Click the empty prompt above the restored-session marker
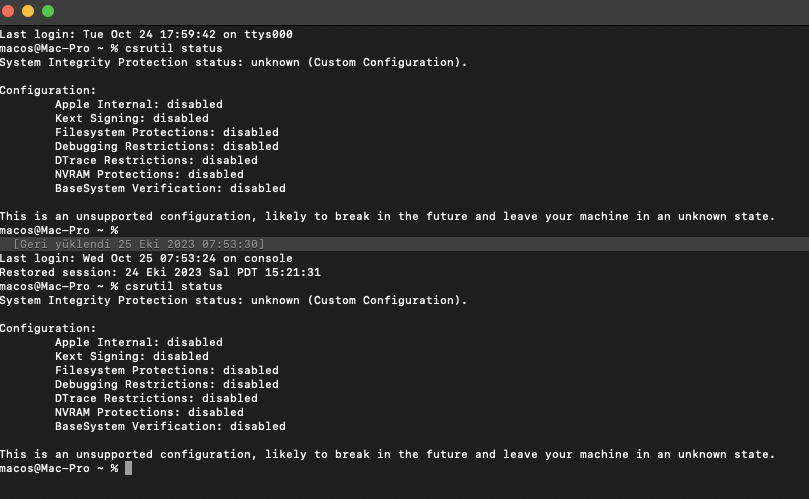Screen dimensions: 809x499 pyautogui.click(x=60, y=230)
